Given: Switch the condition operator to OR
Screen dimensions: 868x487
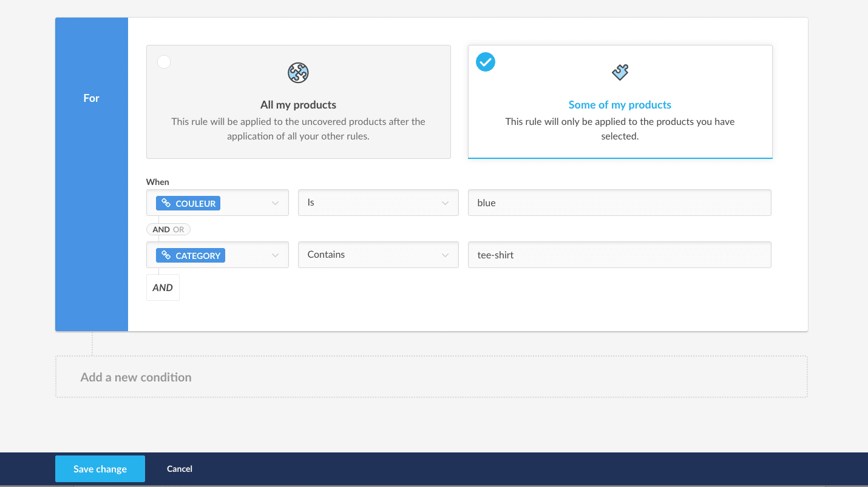Looking at the screenshot, I should (178, 230).
